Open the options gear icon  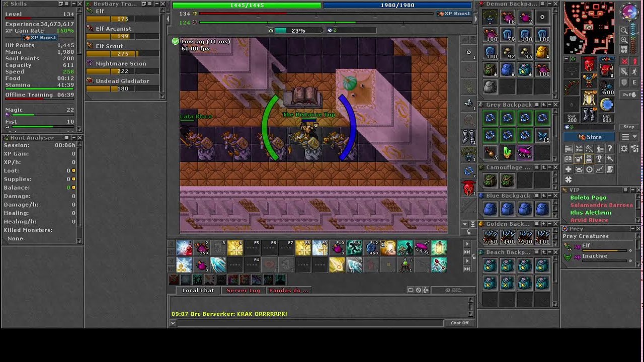click(x=624, y=149)
